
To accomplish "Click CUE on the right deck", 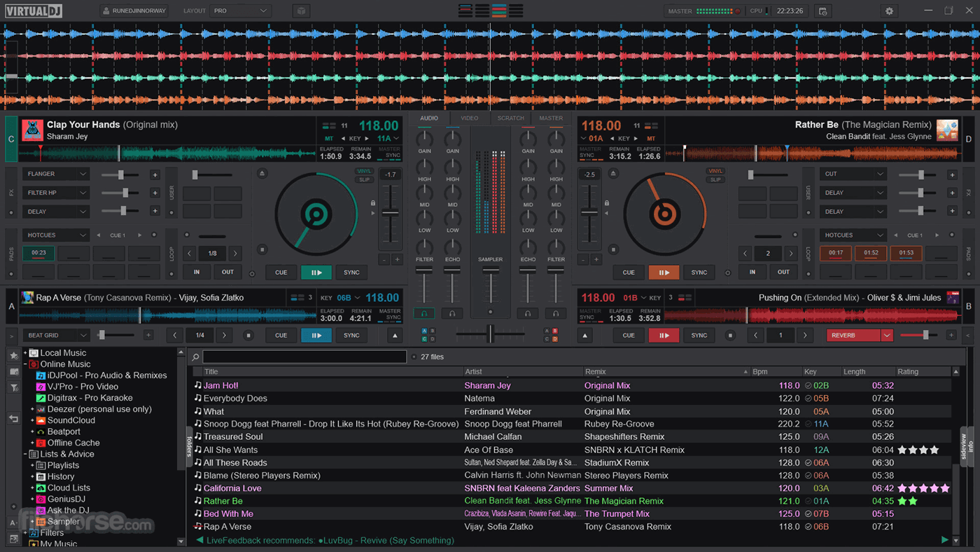I will click(628, 272).
